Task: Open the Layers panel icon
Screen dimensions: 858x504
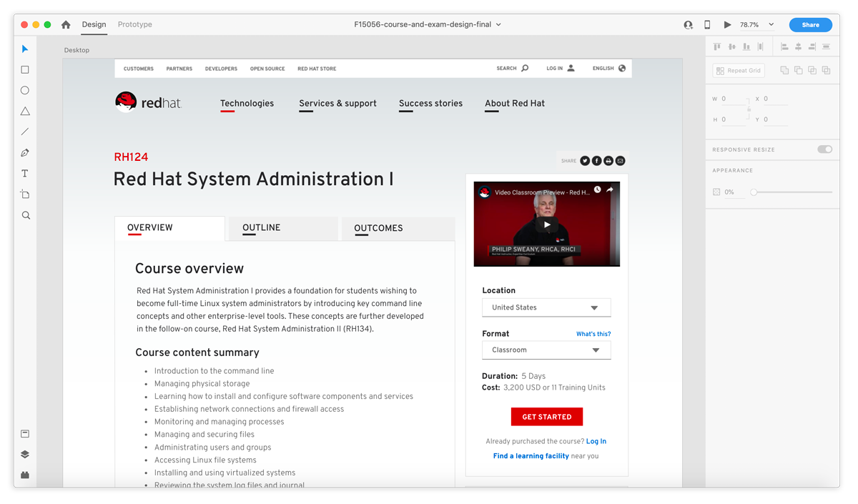Action: 25,454
